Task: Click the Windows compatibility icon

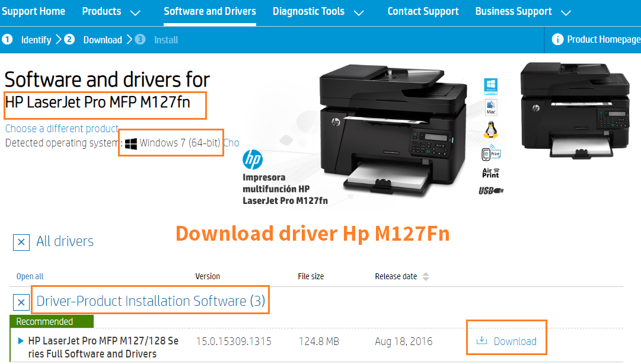Action: click(x=490, y=86)
